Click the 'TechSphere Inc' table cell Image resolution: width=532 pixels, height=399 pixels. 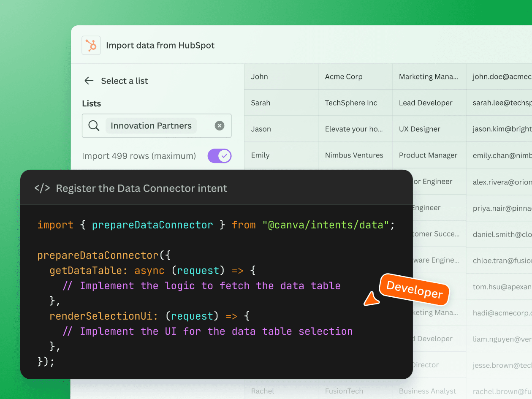pos(355,103)
